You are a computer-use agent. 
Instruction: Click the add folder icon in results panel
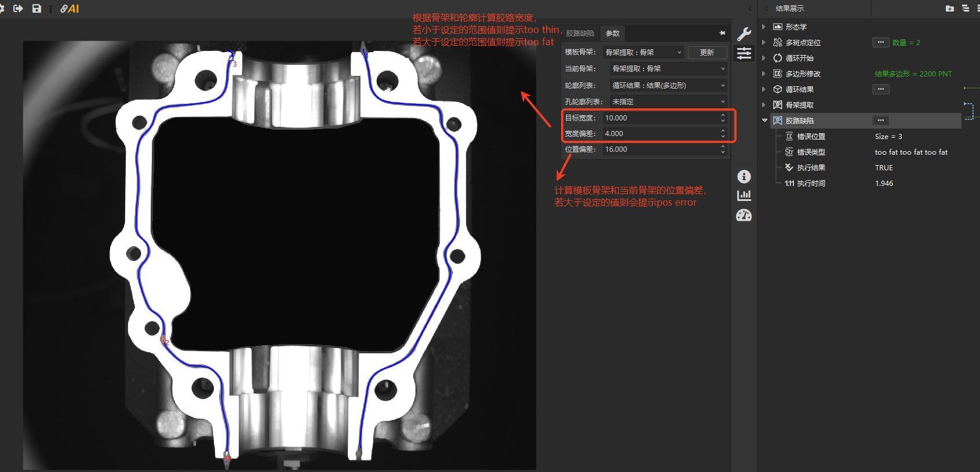click(949, 8)
